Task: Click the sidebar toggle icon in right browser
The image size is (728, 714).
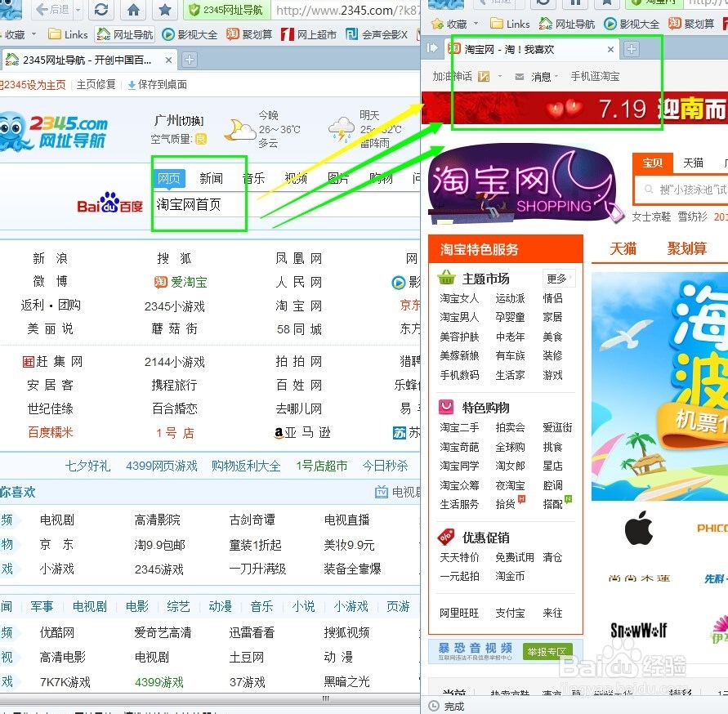Action: [x=431, y=48]
